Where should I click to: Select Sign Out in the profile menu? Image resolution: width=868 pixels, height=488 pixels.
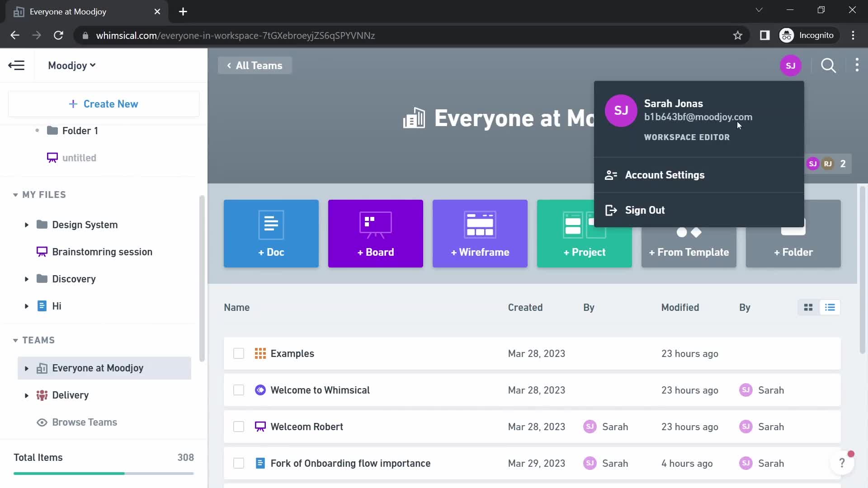[699, 210]
